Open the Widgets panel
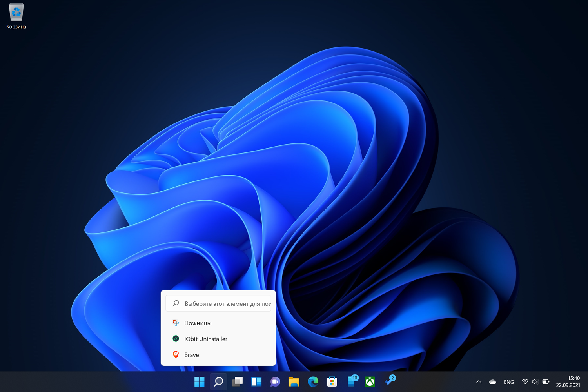The image size is (588, 392). point(256,382)
